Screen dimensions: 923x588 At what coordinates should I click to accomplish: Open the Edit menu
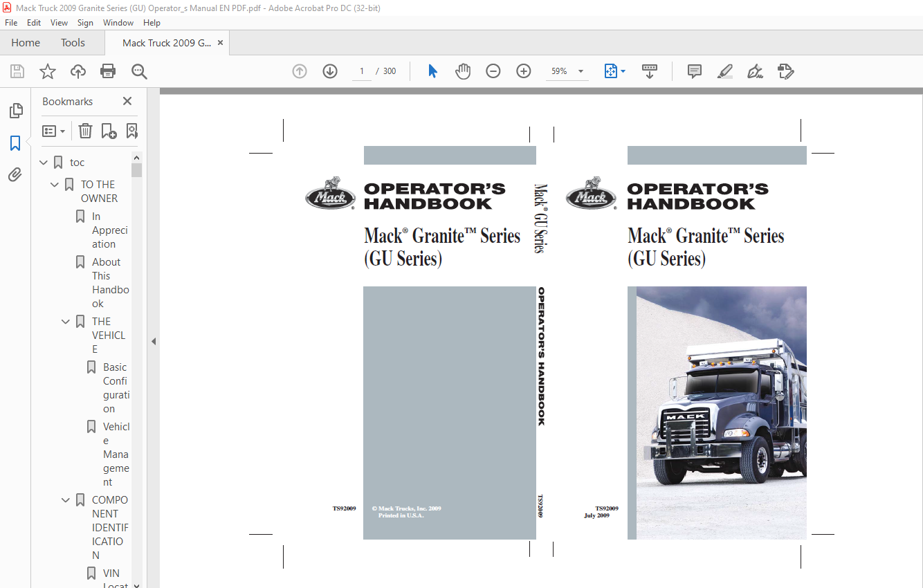[x=34, y=23]
